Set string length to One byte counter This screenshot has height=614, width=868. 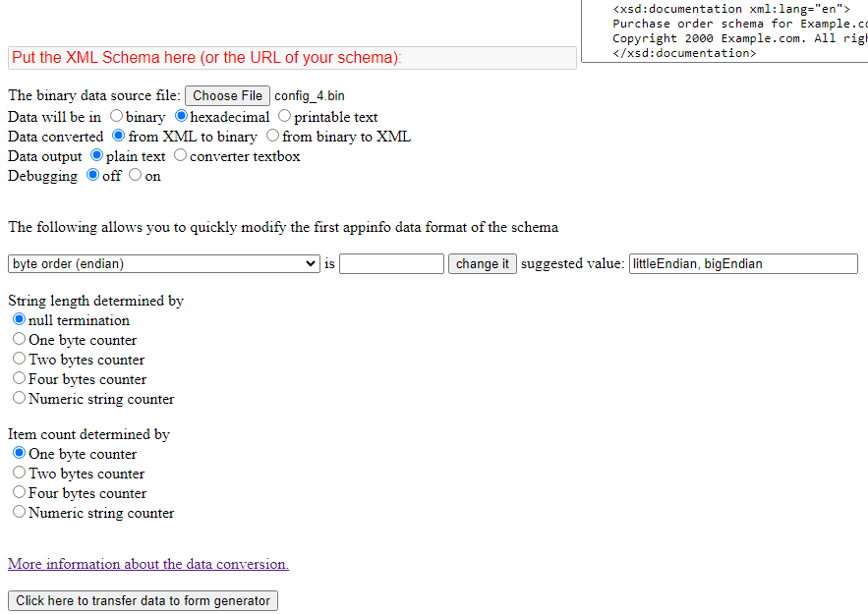click(20, 339)
